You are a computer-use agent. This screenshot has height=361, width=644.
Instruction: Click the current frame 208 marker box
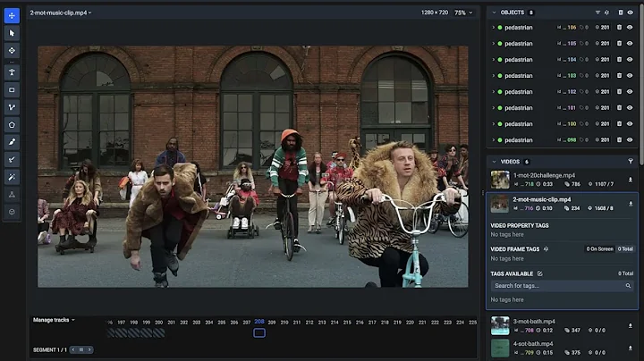click(x=259, y=332)
